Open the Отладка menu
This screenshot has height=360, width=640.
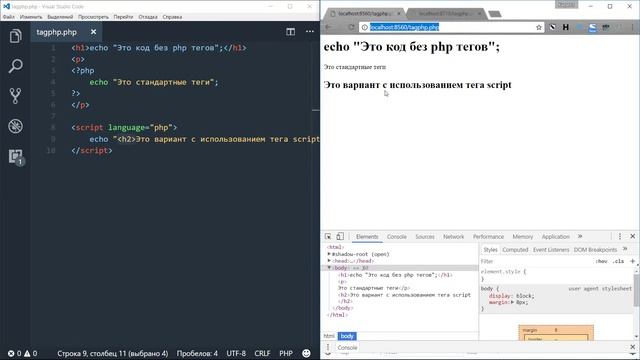point(148,17)
